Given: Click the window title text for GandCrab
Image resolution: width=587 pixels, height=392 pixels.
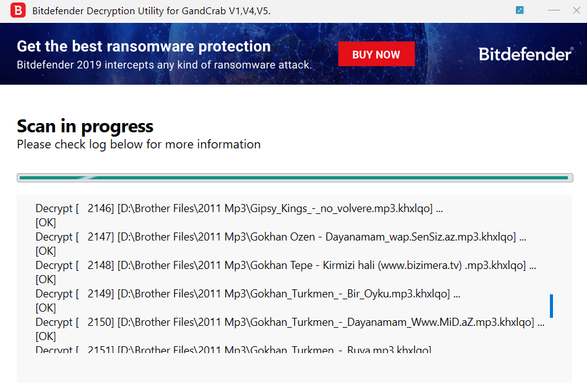Looking at the screenshot, I should pyautogui.click(x=151, y=11).
